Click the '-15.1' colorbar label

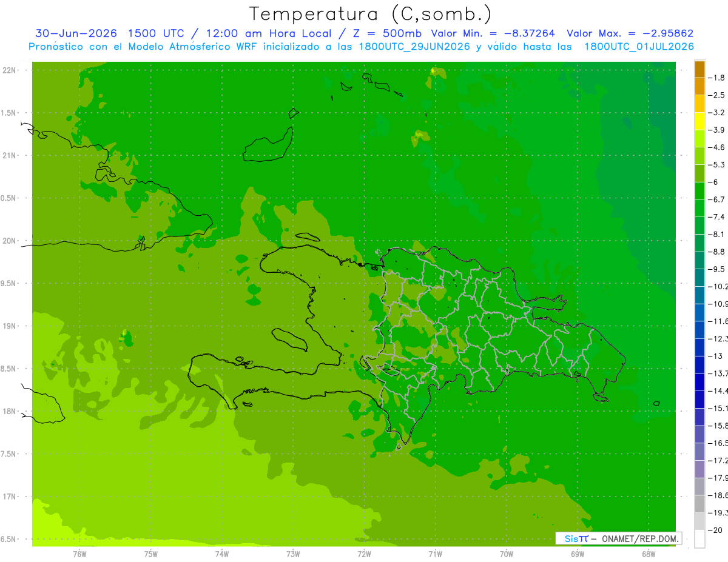pos(718,408)
